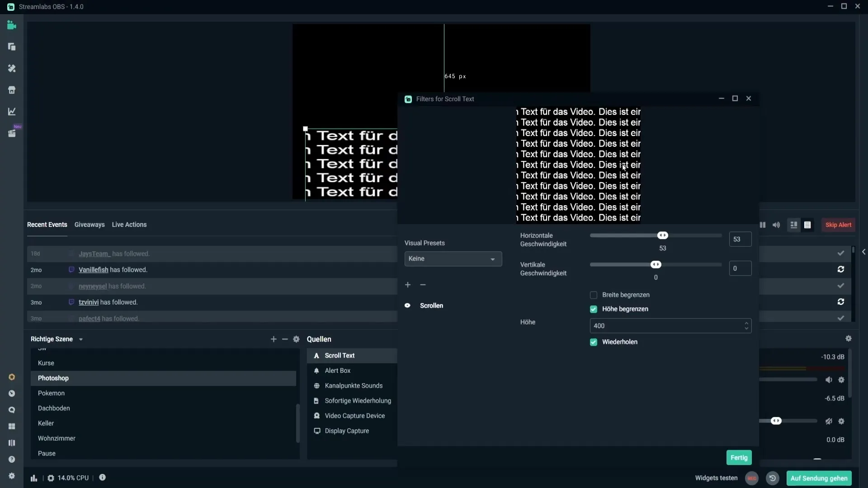Open the help question mark icon

(12, 460)
